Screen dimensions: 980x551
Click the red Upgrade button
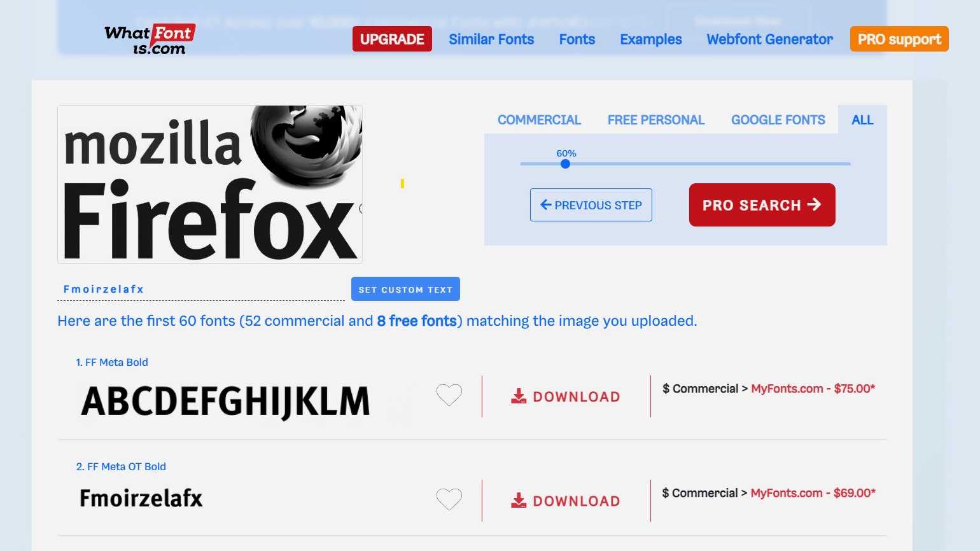[392, 39]
